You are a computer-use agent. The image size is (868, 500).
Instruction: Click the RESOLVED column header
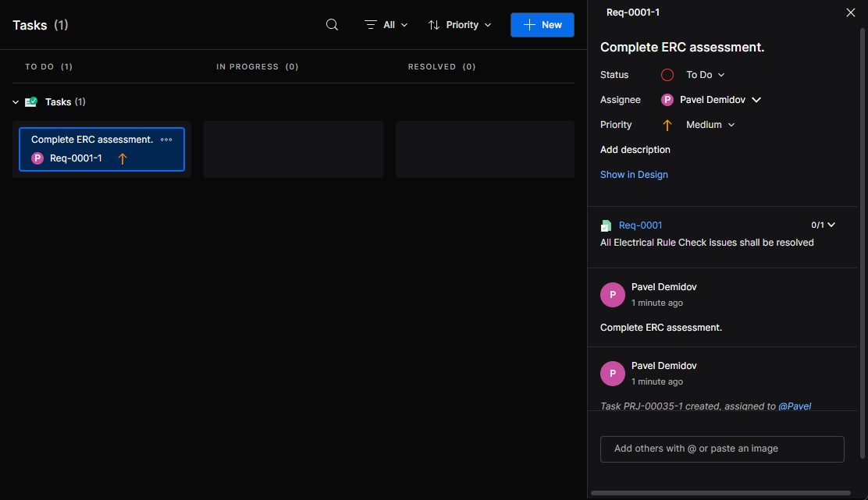click(x=442, y=66)
